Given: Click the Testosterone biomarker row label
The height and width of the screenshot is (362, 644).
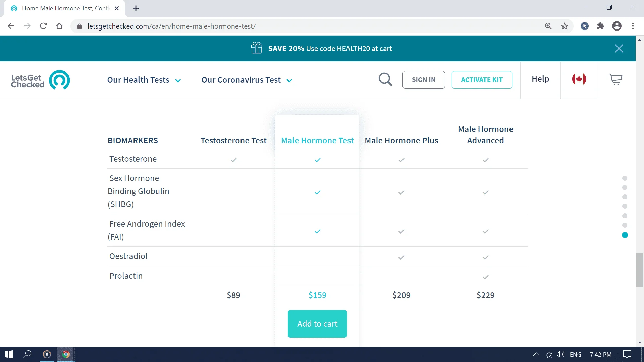Looking at the screenshot, I should point(133,159).
